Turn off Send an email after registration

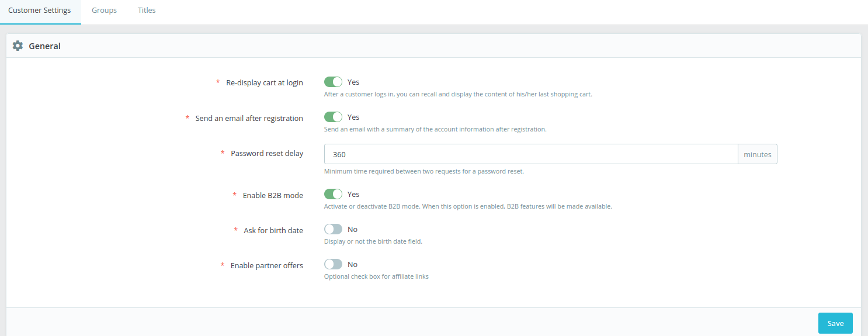point(333,117)
